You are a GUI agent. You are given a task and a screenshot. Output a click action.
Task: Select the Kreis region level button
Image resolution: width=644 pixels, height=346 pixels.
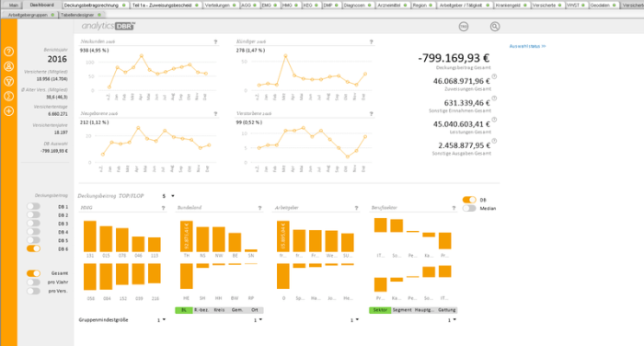coord(219,310)
